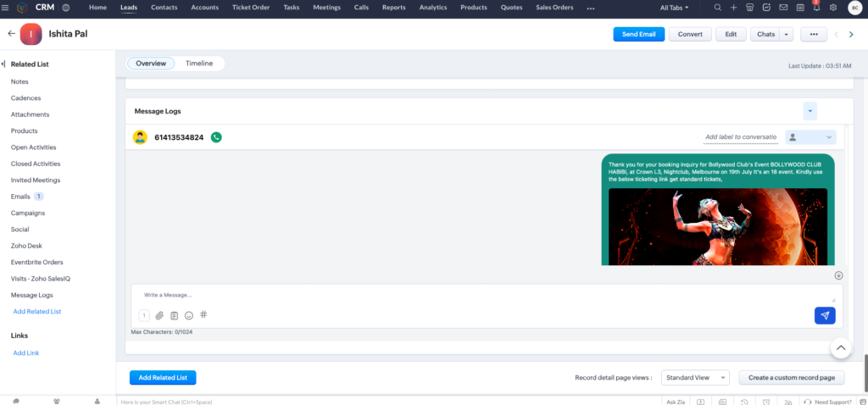Open the emoji picker in message box
The width and height of the screenshot is (868, 405).
189,315
